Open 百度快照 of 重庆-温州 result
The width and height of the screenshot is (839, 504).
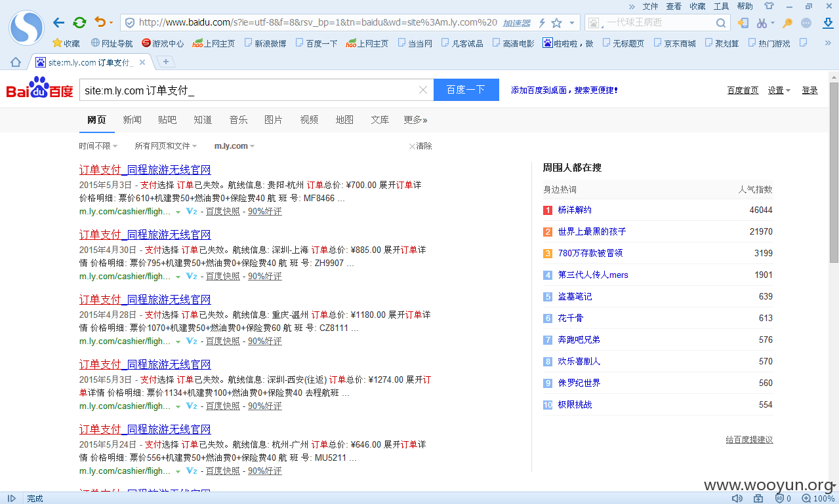point(223,341)
